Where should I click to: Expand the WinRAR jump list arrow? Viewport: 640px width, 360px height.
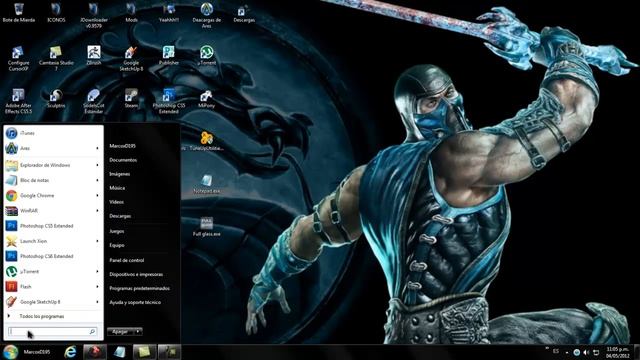pyautogui.click(x=98, y=211)
